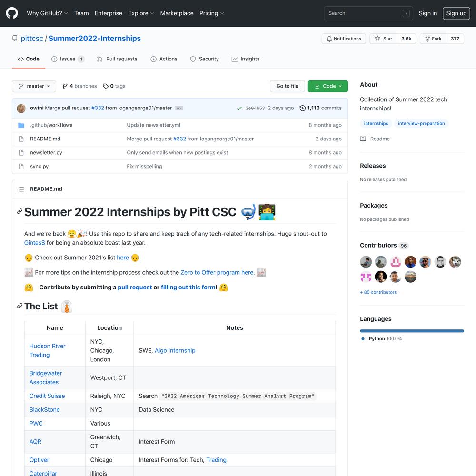The width and height of the screenshot is (476, 476).
Task: Click the slash shortcut icon in search box
Action: (406, 13)
